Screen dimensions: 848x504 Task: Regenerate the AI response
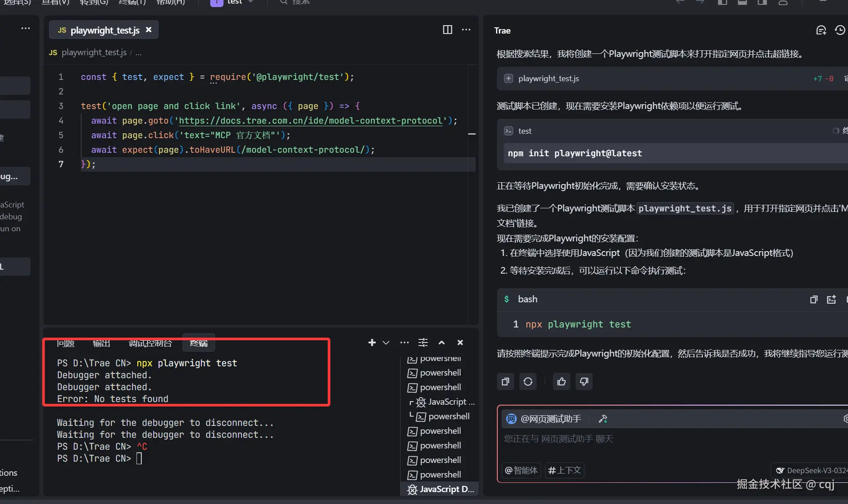coord(528,381)
